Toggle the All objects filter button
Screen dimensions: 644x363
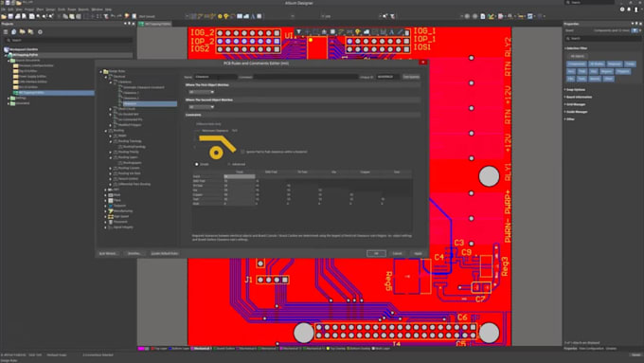(577, 56)
